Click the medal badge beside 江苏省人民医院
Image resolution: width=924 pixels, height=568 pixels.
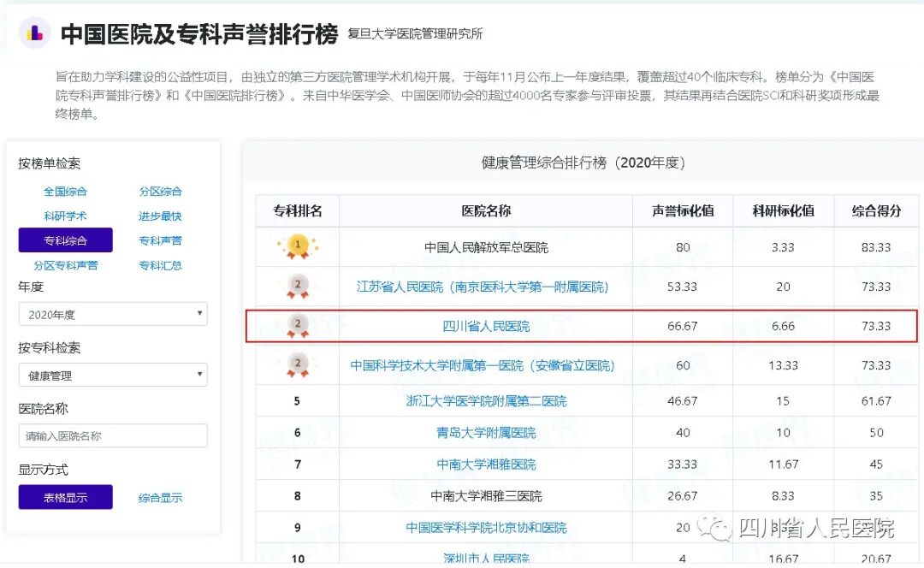click(x=298, y=287)
